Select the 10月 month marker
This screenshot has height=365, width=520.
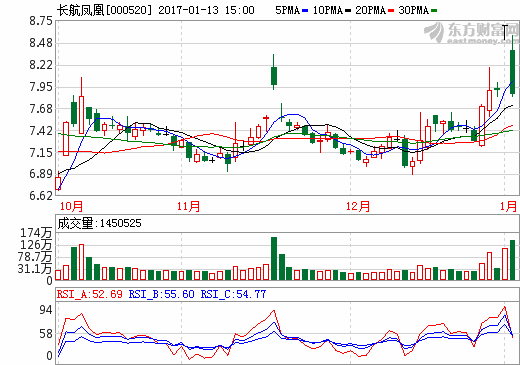pos(71,206)
